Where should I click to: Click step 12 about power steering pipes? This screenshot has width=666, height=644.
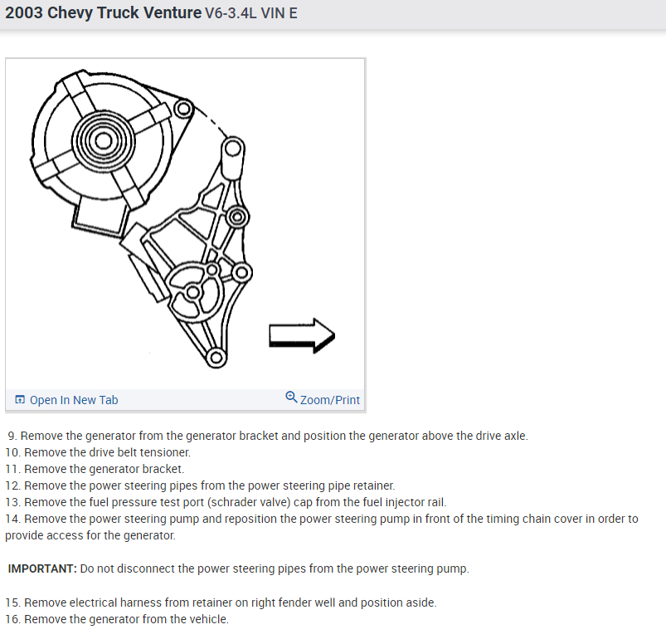(x=200, y=485)
